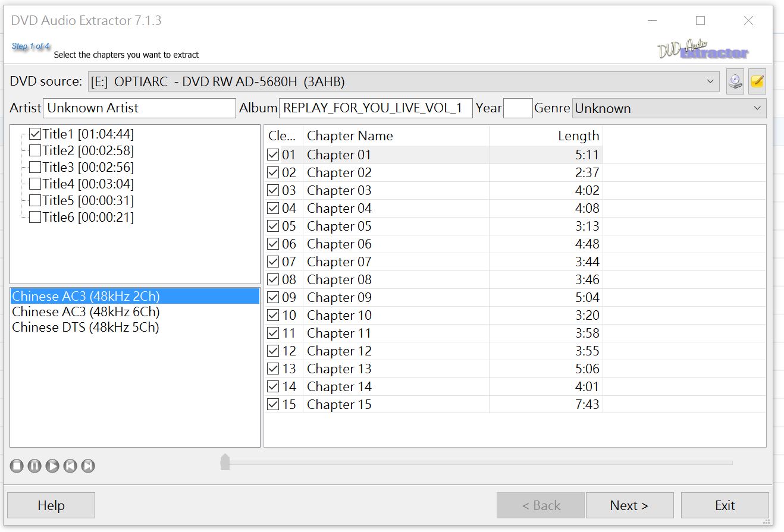Uncheck the Title1 checkbox
784x532 pixels.
coord(35,134)
